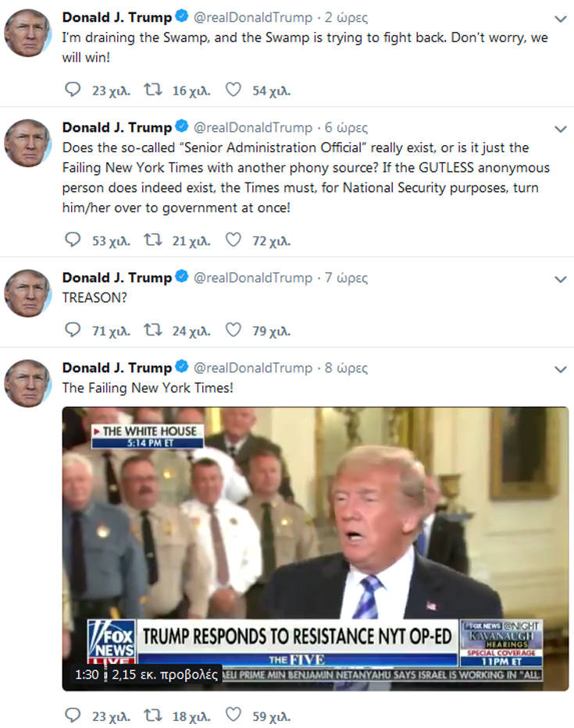Like the 'draining the Swamp' tweet

click(234, 90)
